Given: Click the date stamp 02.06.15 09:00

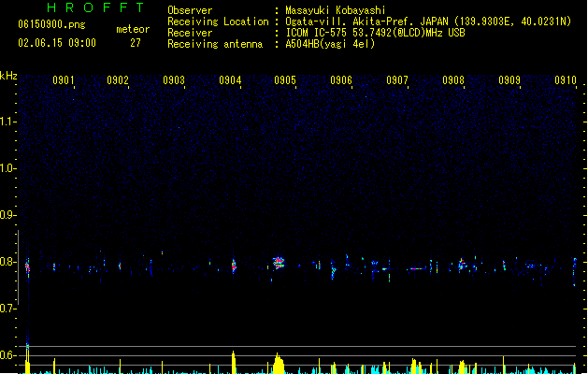Looking at the screenshot, I should [x=57, y=43].
